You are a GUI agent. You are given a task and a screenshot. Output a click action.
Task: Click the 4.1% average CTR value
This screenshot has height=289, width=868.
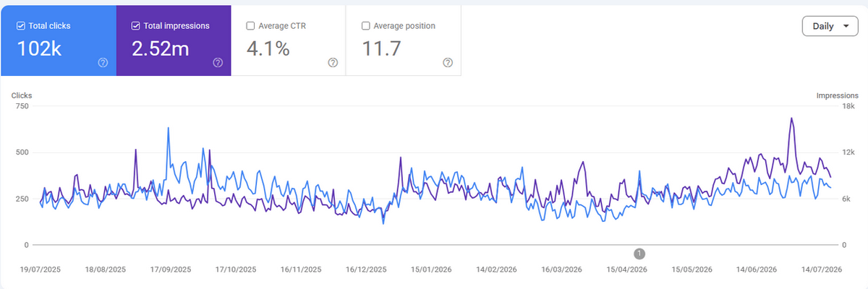[268, 49]
